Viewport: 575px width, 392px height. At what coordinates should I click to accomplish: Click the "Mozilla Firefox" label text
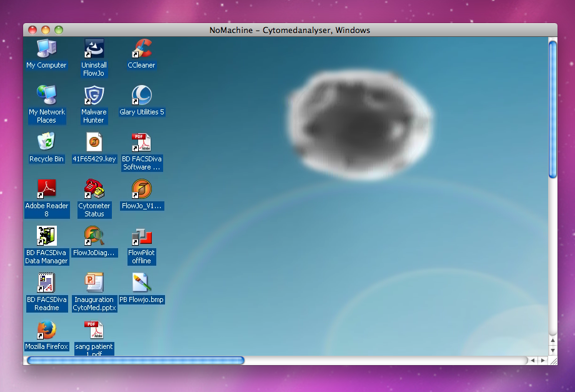47,347
